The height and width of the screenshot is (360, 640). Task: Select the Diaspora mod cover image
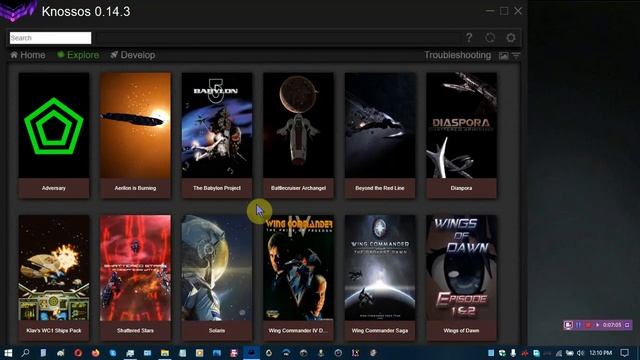click(x=462, y=125)
